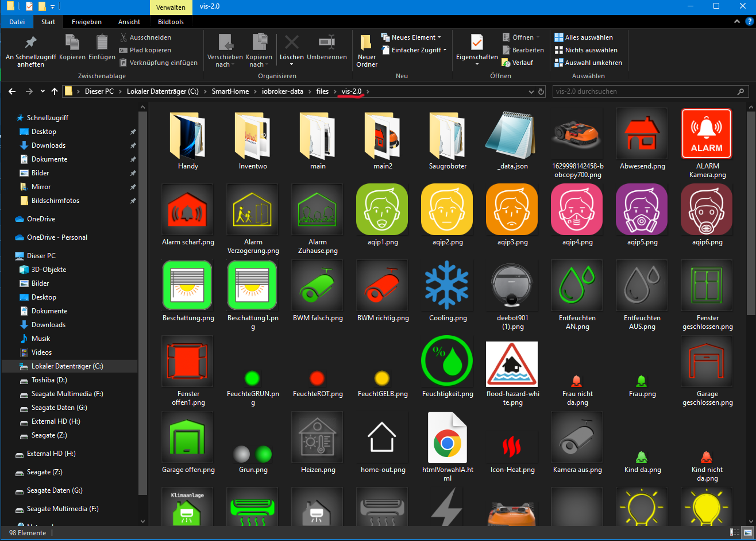Click the vis-2.0 durchsuchen search field
This screenshot has height=541, width=756.
click(651, 91)
